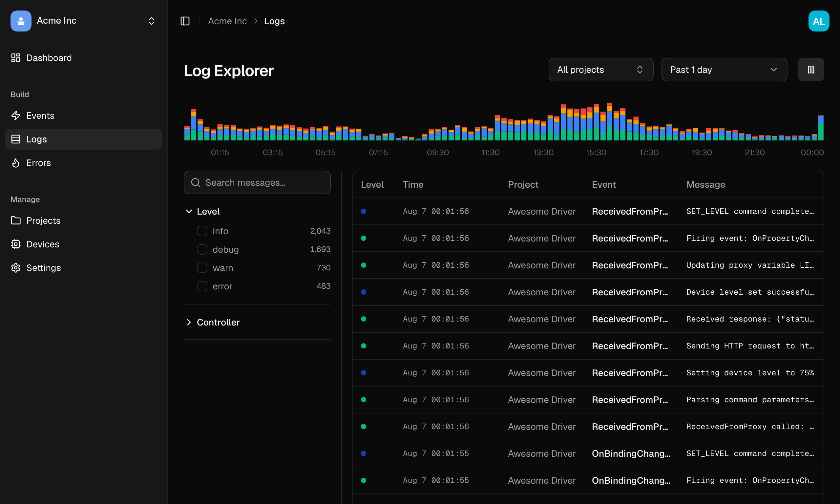
Task: Click the warn count 730
Action: (x=323, y=268)
